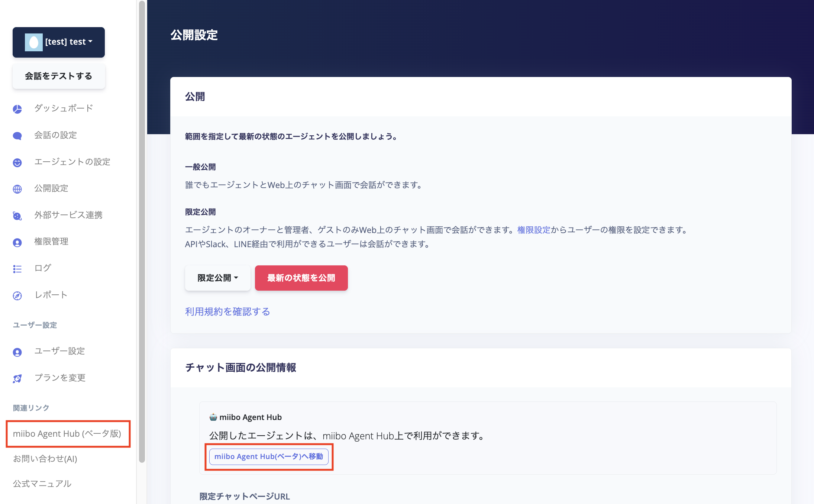
Task: Open miibo Agent Hub (ベータ版) sidebar link
Action: [67, 434]
